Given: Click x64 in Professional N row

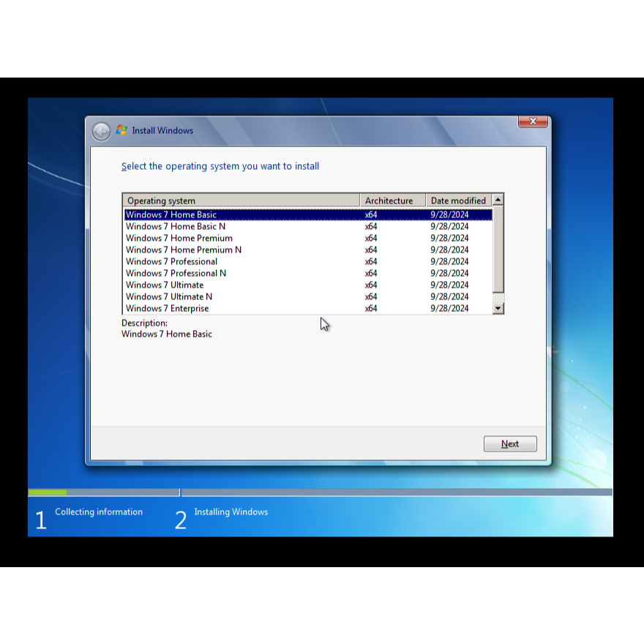Looking at the screenshot, I should pyautogui.click(x=371, y=273).
